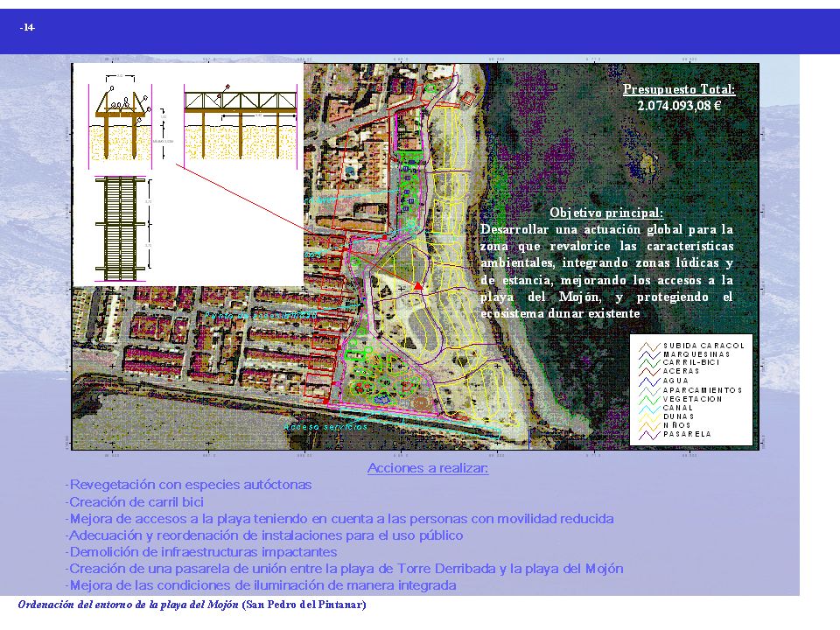
Task: Open the Acciones a realizar link
Action: [430, 468]
